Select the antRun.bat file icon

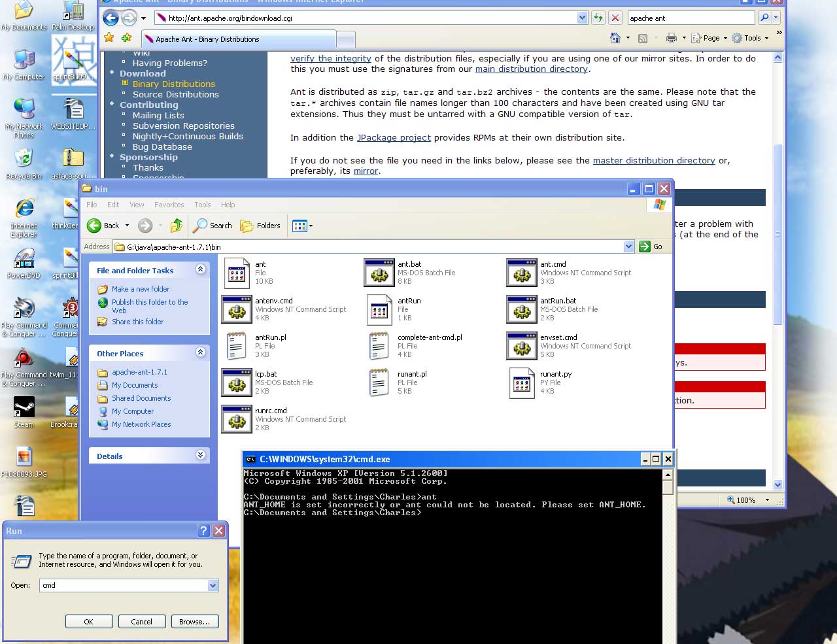click(522, 309)
